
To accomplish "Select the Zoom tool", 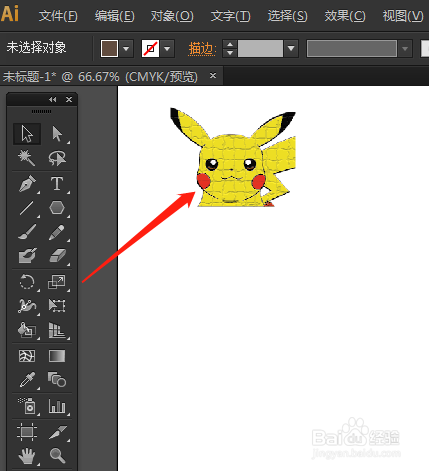I will (x=57, y=456).
